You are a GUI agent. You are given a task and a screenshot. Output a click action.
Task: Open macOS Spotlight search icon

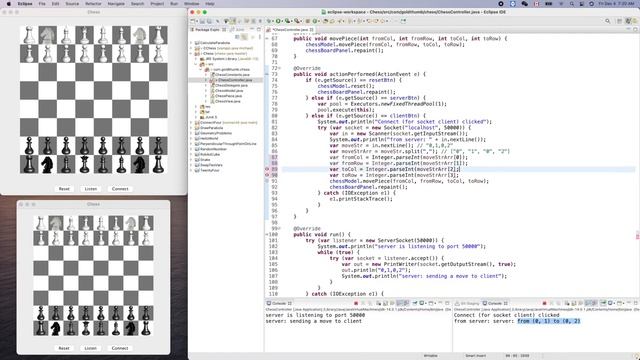point(571,4)
